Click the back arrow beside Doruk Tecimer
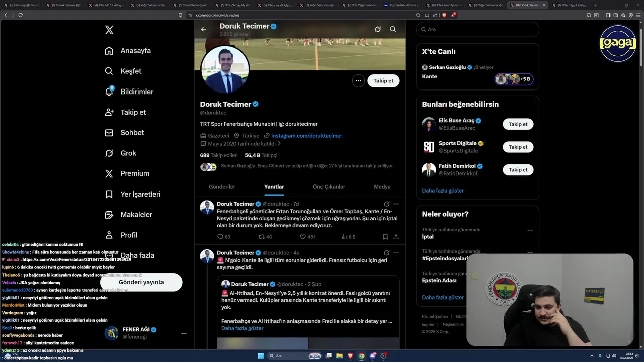 click(x=204, y=29)
